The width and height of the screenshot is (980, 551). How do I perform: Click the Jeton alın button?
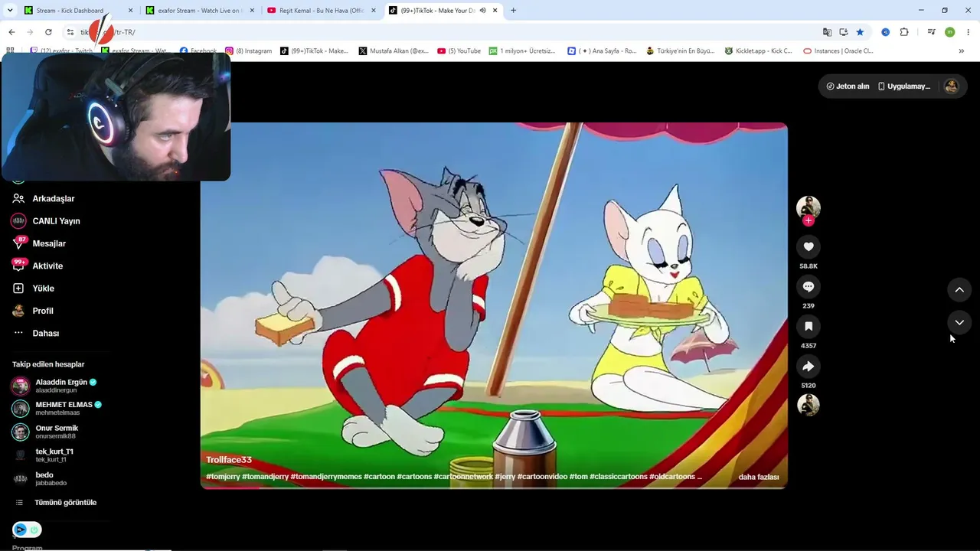(848, 86)
